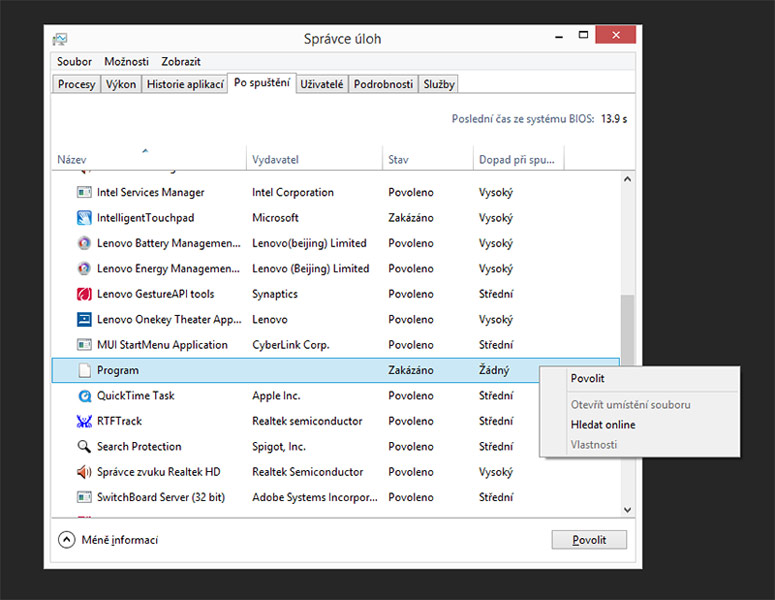
Task: Select the Intel Services Manager row name
Action: [x=150, y=192]
